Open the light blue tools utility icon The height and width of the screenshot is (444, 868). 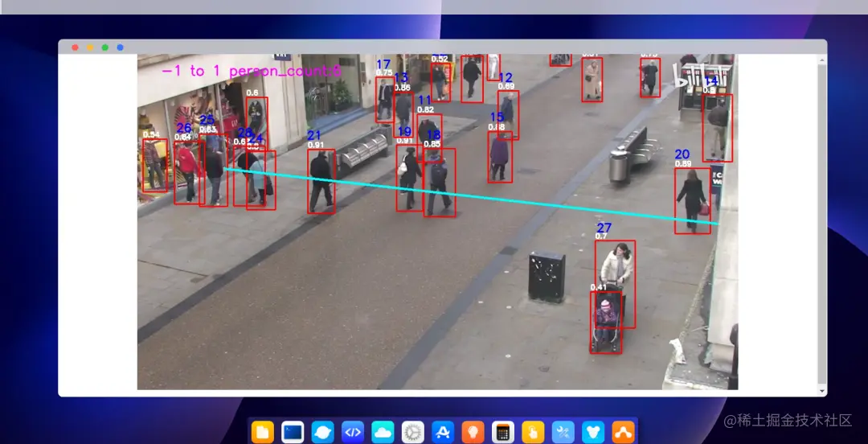[x=563, y=432]
